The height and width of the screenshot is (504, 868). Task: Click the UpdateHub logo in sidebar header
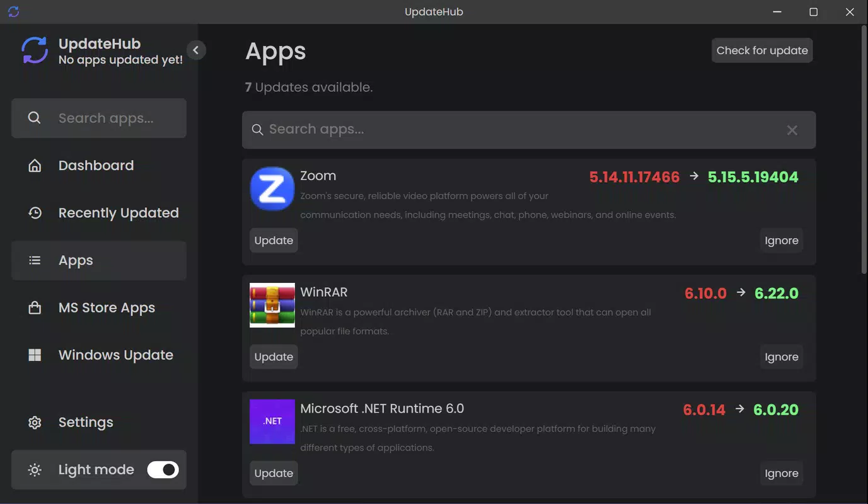click(x=35, y=50)
